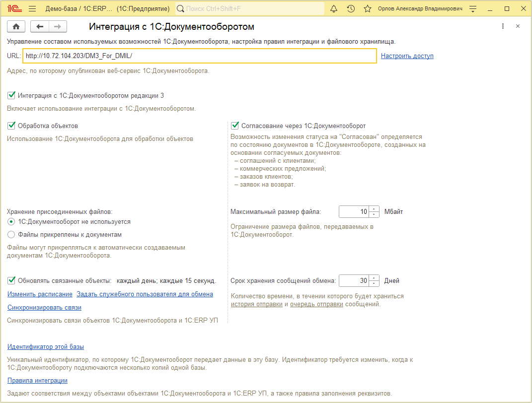
Task: Click the Мбайт unit label
Action: 393,212
